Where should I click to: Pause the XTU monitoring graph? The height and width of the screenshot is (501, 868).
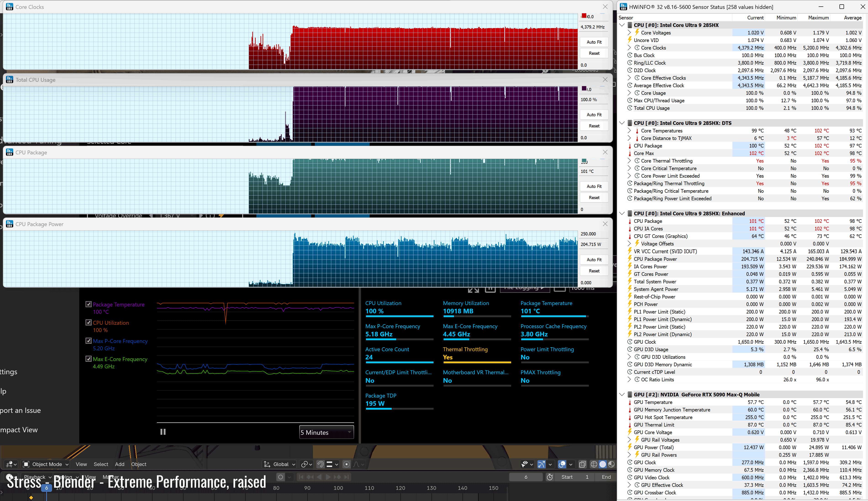coord(163,432)
